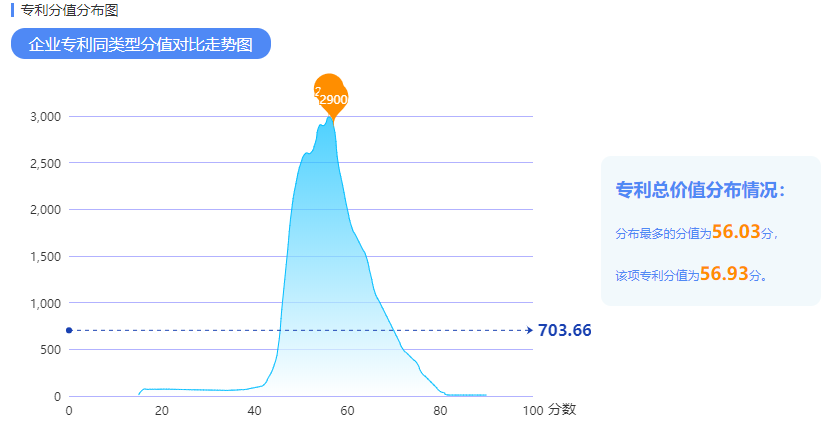Click the 80 tick on the x-axis

tap(440, 410)
